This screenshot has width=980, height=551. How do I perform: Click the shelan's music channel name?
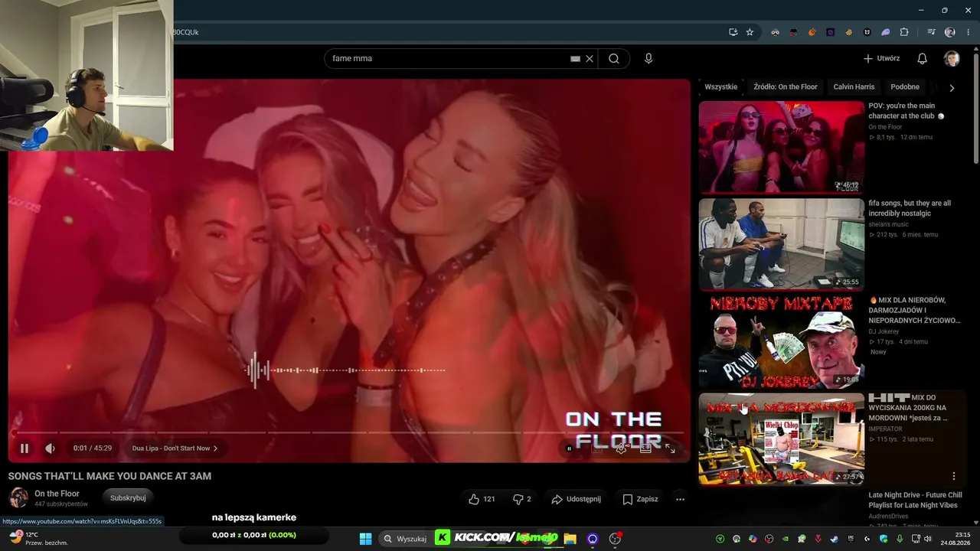pyautogui.click(x=888, y=224)
